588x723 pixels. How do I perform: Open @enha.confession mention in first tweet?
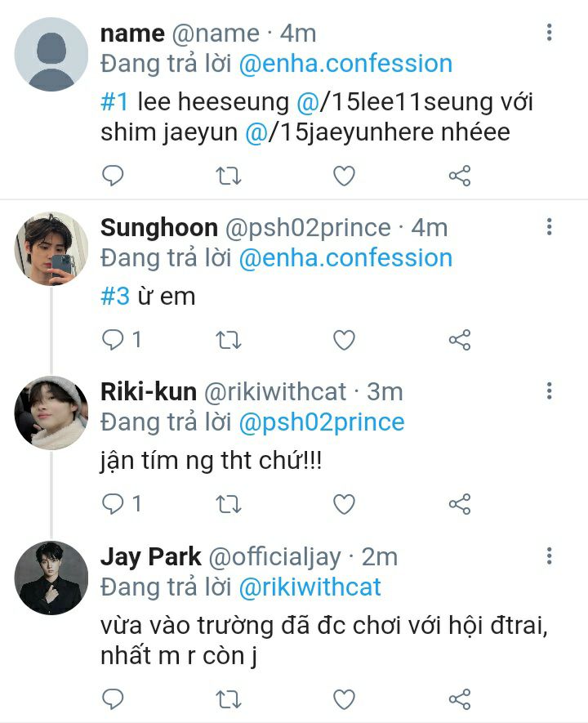click(x=345, y=63)
